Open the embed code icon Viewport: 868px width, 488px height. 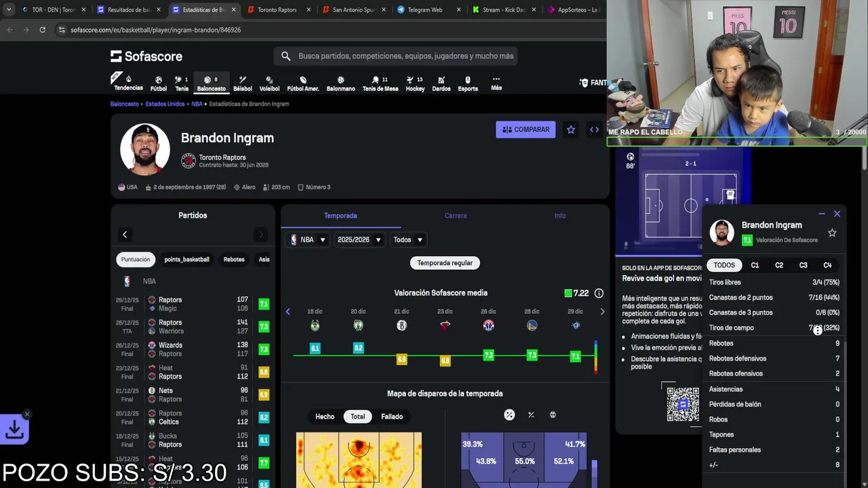594,129
